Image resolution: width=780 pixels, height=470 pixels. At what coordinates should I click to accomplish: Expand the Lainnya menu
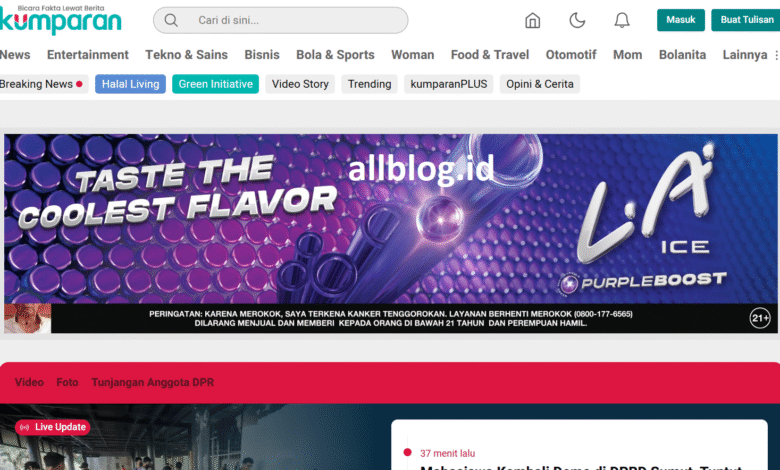745,55
